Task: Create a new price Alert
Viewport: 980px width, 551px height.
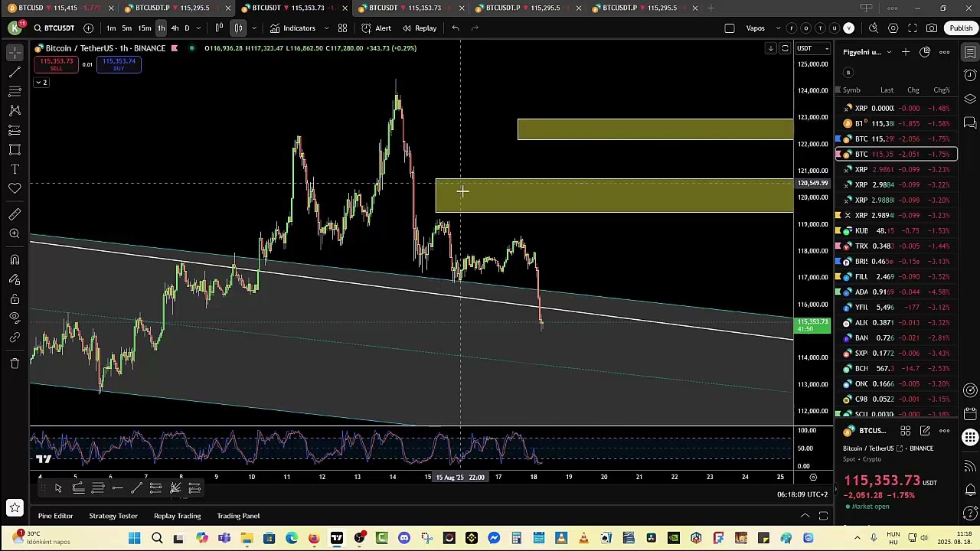Action: (x=377, y=28)
